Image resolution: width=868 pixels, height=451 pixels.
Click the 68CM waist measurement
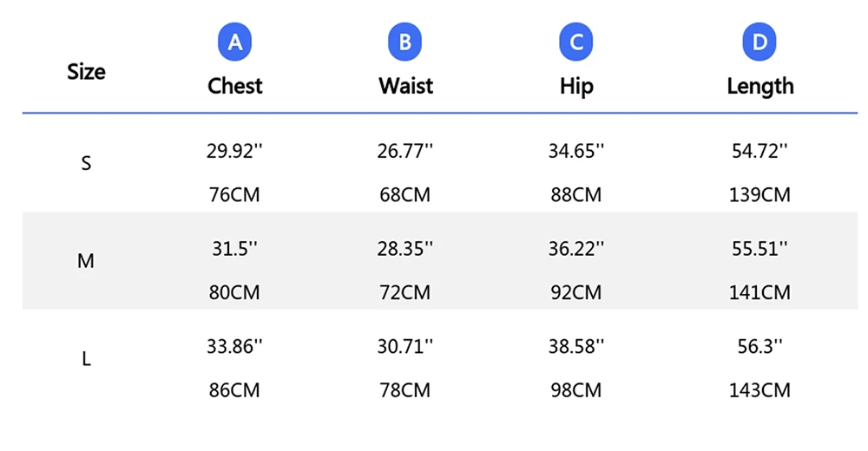pyautogui.click(x=405, y=195)
